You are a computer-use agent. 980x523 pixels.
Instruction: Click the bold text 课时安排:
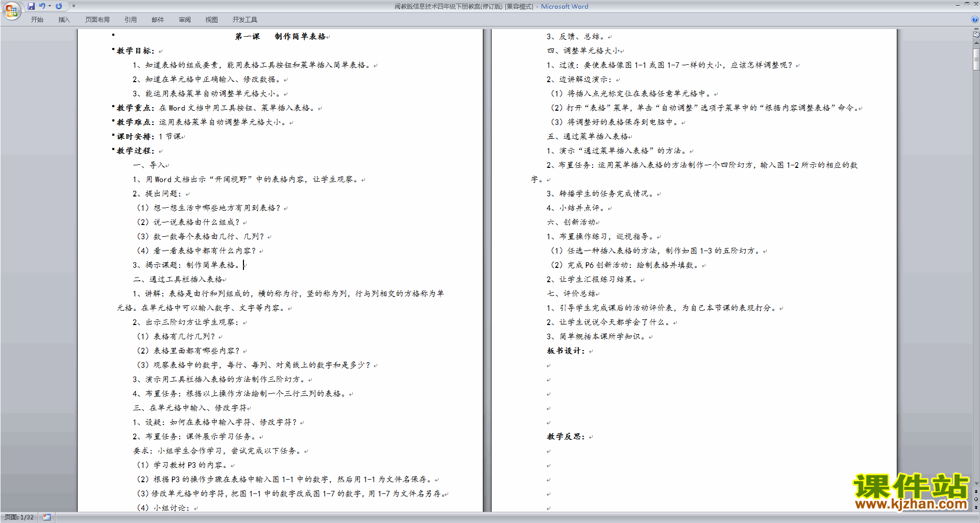tap(136, 137)
